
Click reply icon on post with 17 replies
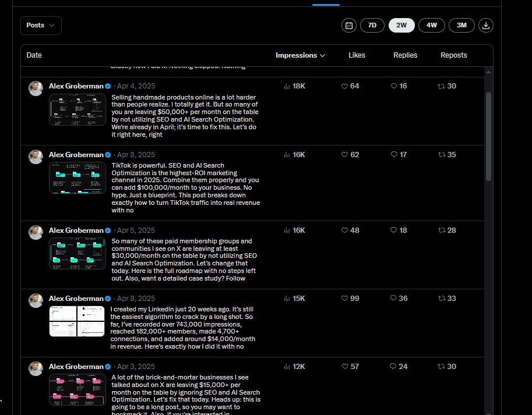[x=393, y=154]
